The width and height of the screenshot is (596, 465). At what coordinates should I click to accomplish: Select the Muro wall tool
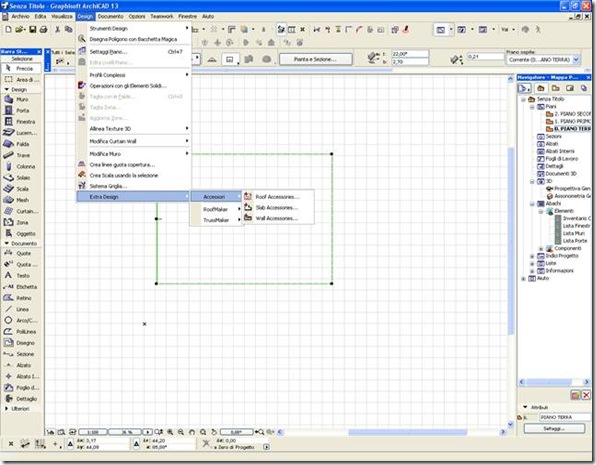[x=21, y=99]
